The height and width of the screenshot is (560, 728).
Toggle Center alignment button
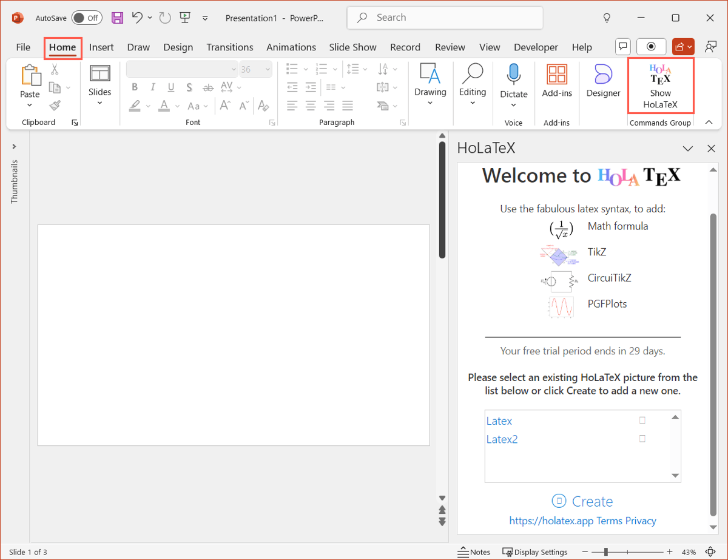(311, 106)
